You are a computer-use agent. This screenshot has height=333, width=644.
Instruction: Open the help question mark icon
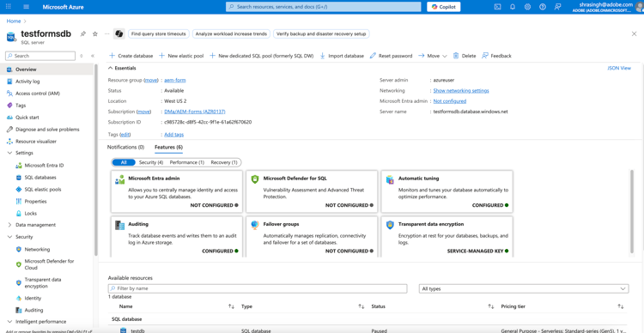[543, 7]
